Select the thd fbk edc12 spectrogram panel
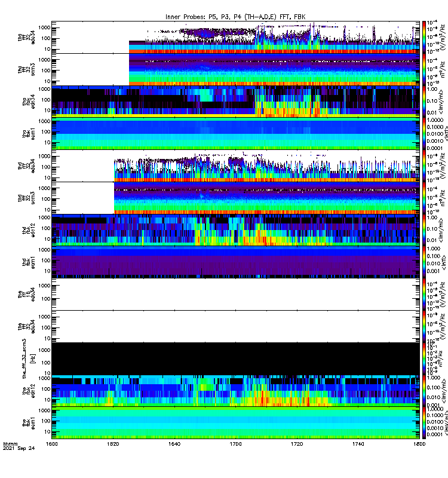Viewport: 448px width, 478px height. coord(235,230)
